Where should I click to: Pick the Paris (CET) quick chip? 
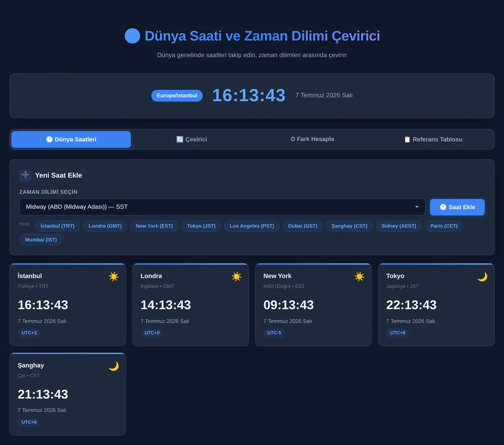pyautogui.click(x=444, y=226)
